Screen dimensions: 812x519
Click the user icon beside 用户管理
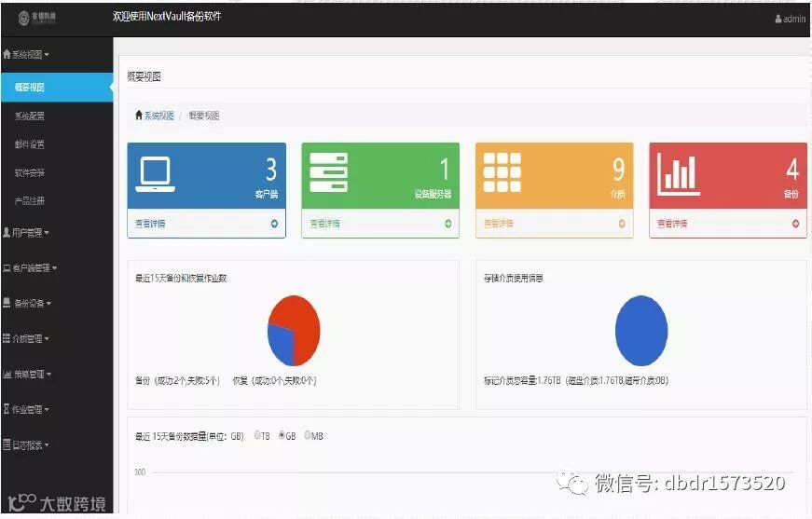tap(7, 232)
